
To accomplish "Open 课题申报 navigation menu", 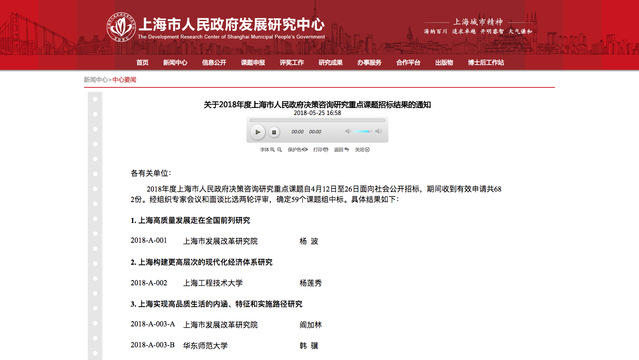I will [x=253, y=62].
